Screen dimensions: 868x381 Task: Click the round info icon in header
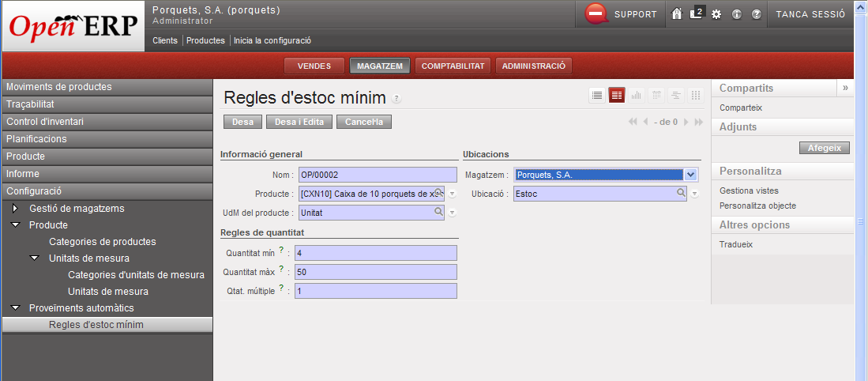tap(736, 14)
